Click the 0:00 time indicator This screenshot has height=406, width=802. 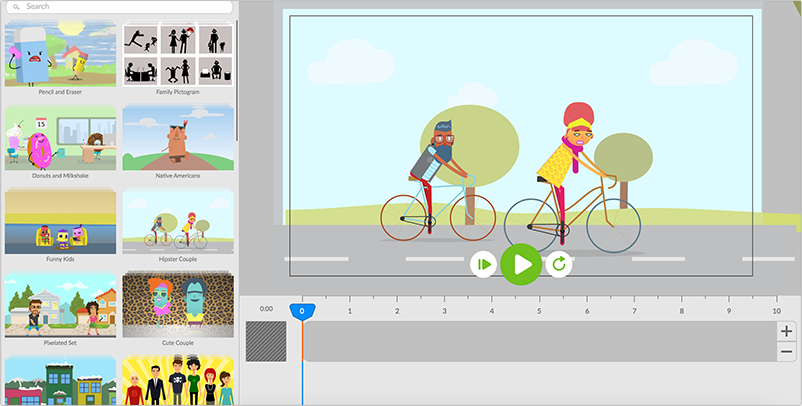(x=266, y=309)
